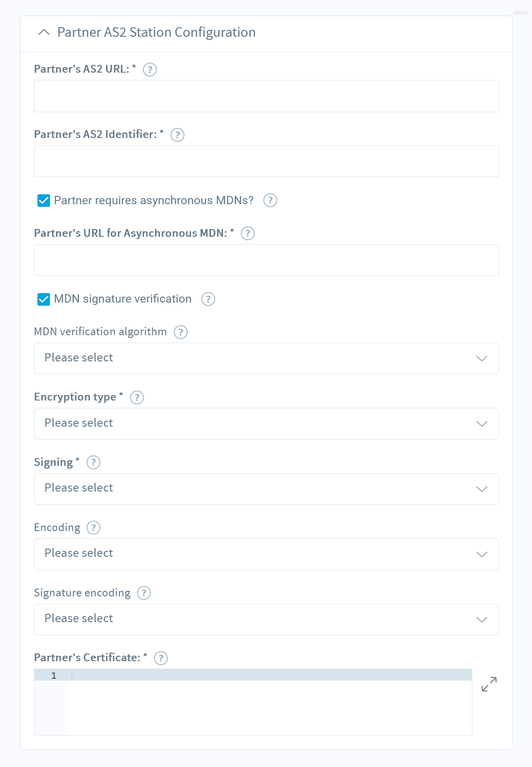Viewport: 532px width, 767px height.
Task: Show help for Signing field
Action: pos(93,462)
